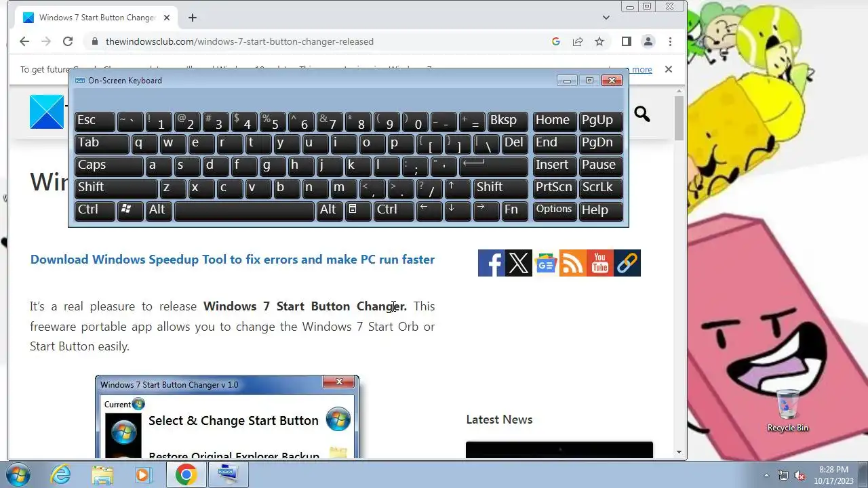
Task: Click the Chrome back arrow
Action: 24,41
